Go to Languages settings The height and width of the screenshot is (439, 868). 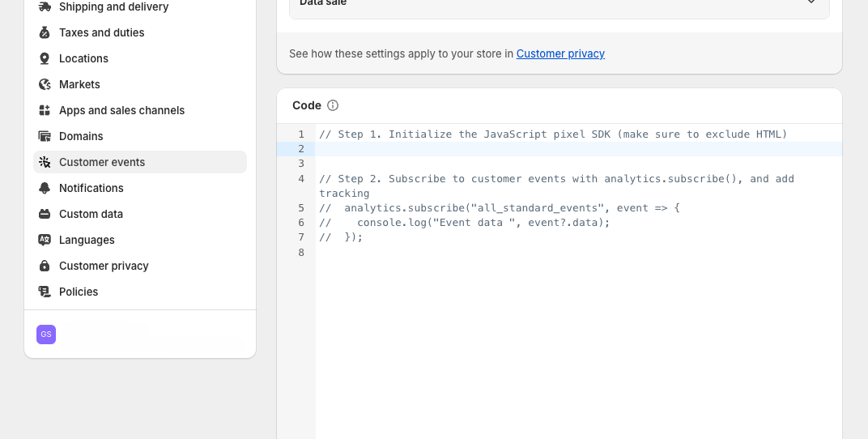point(140,241)
